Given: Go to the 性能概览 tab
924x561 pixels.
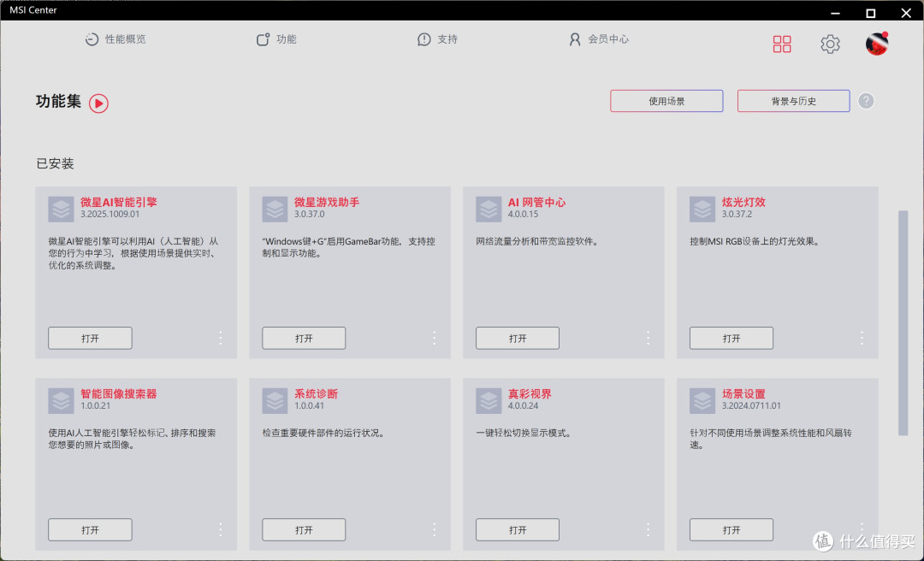Looking at the screenshot, I should [x=115, y=39].
